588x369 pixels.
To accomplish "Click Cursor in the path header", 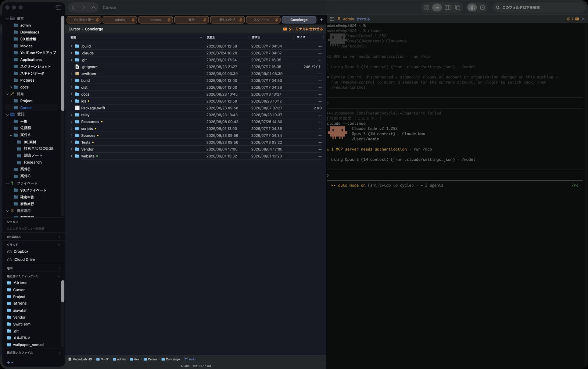I will click(74, 29).
